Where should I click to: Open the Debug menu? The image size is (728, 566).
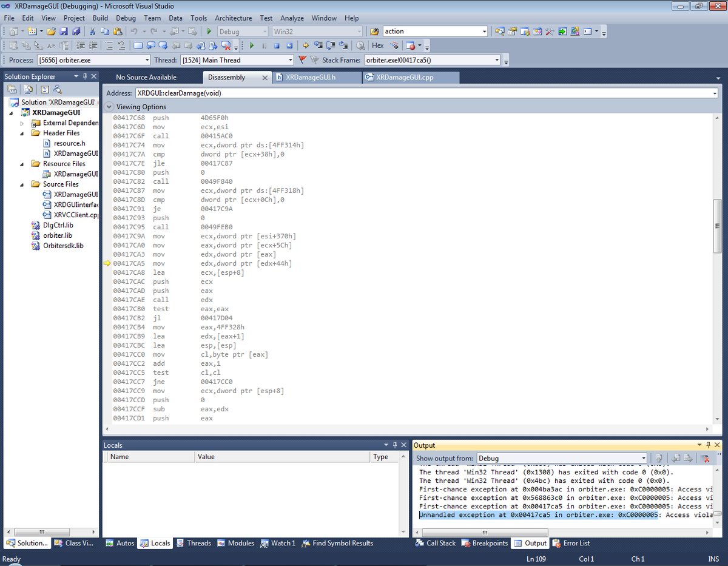(x=126, y=18)
